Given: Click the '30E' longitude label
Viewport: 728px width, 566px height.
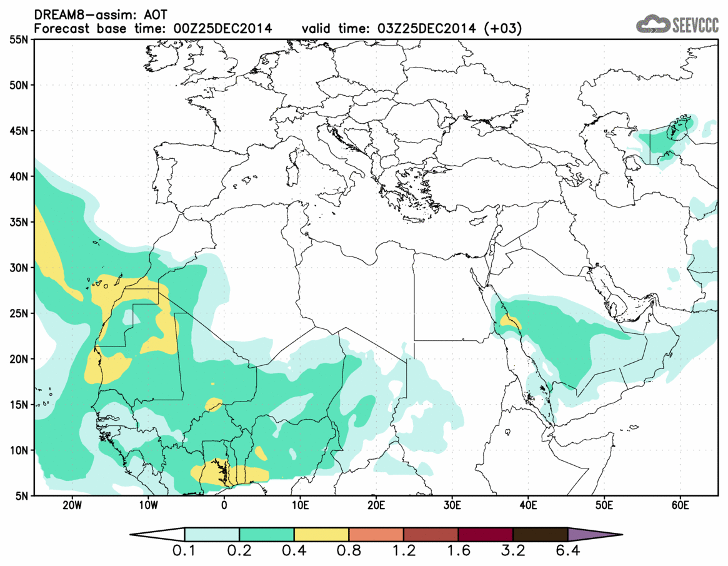Looking at the screenshot, I should [x=452, y=505].
